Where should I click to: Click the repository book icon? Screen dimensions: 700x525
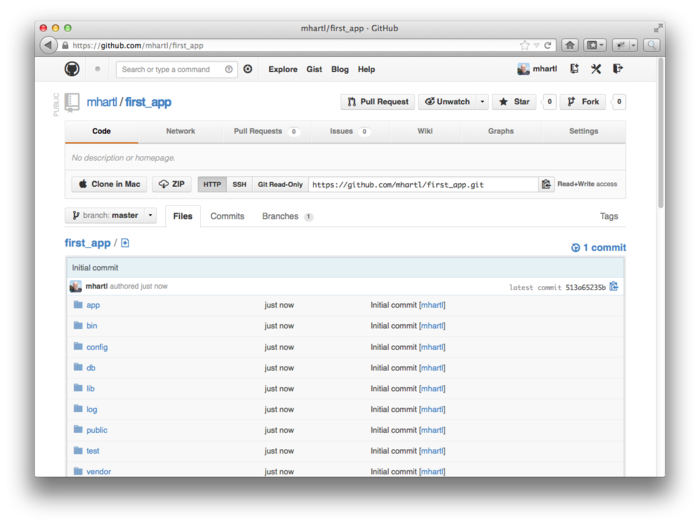point(72,102)
